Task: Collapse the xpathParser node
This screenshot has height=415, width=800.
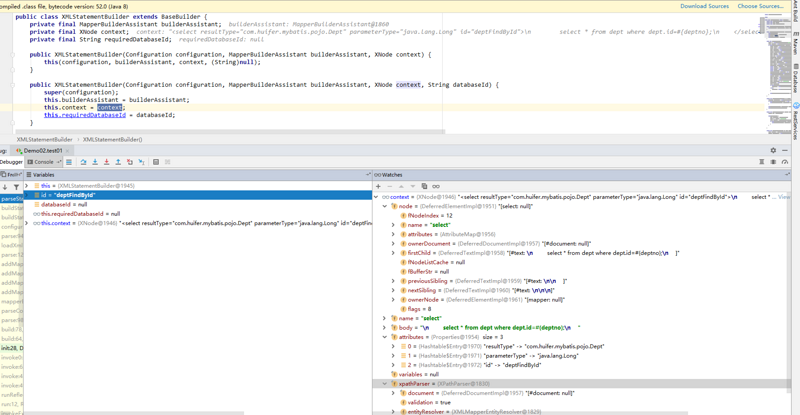Action: (x=385, y=384)
